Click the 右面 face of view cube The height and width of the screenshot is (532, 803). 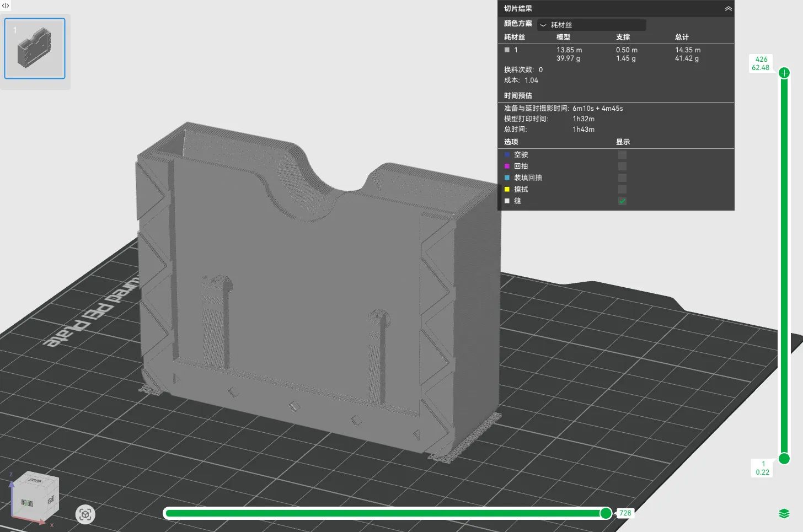click(x=51, y=499)
